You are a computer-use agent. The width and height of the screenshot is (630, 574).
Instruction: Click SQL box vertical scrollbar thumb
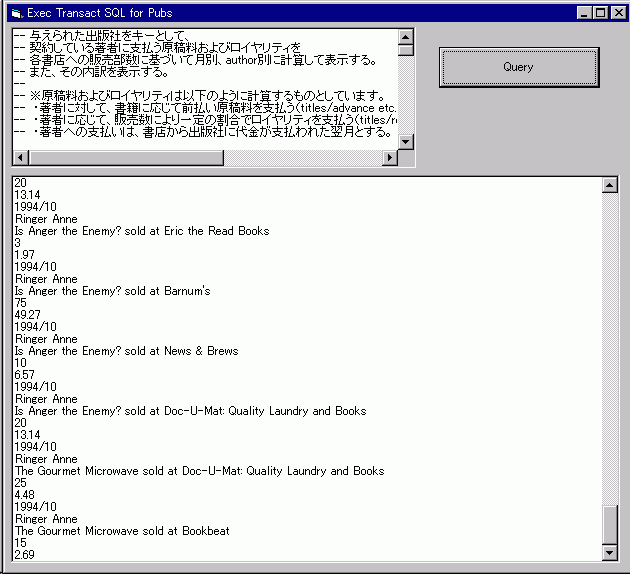coord(406,50)
